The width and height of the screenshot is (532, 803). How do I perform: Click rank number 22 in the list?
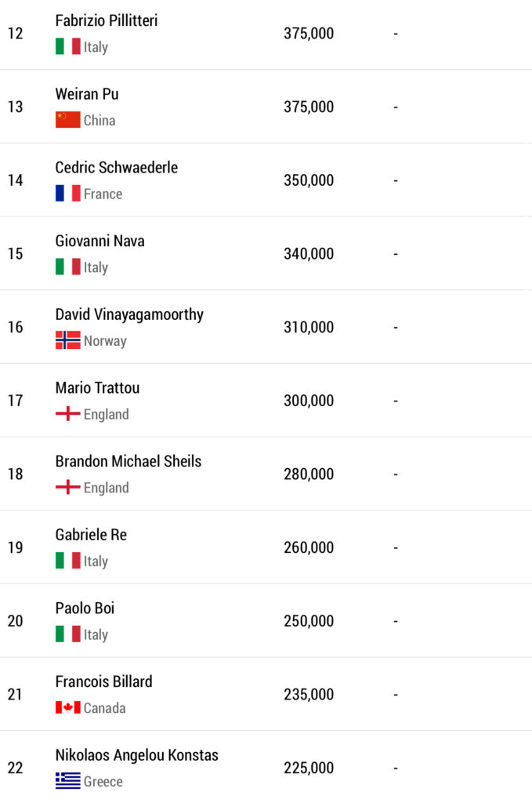coord(16,768)
